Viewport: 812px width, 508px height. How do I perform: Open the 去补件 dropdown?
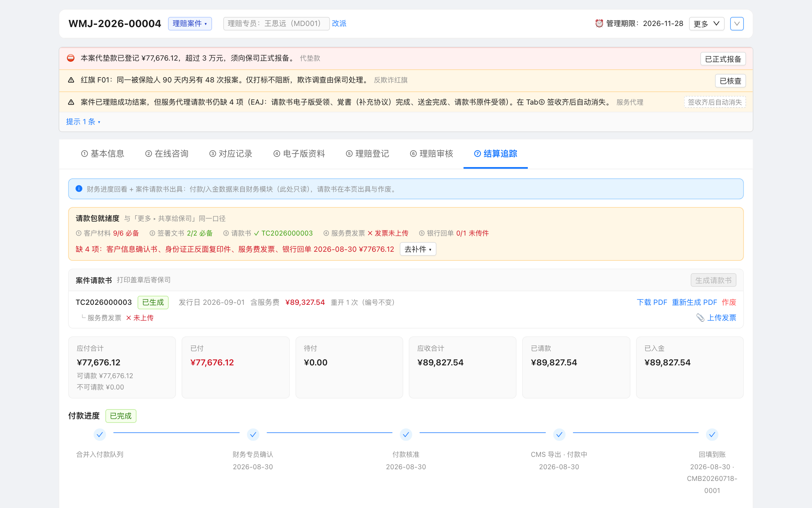coord(418,249)
